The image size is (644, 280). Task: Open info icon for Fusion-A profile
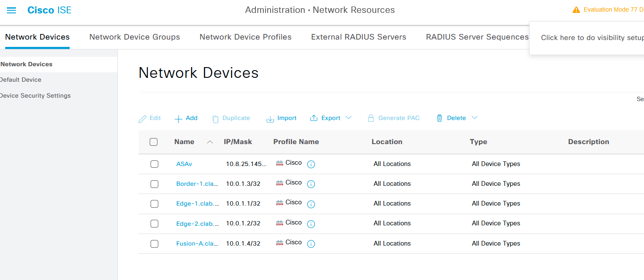pyautogui.click(x=311, y=244)
